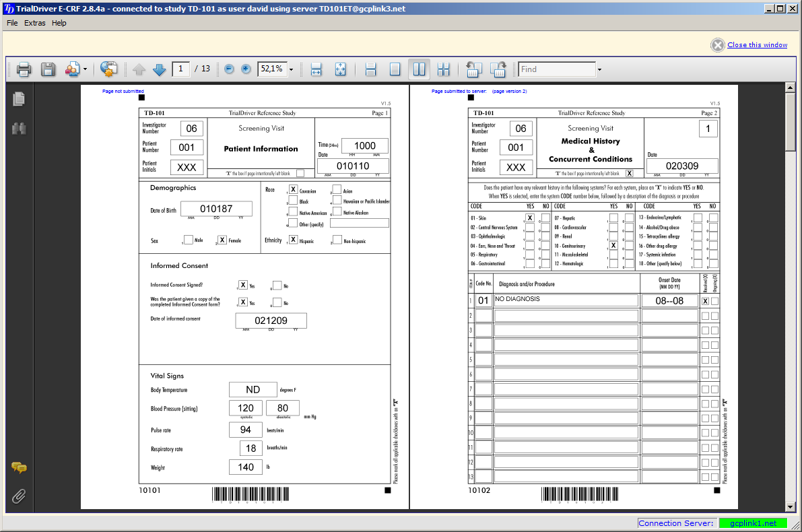Click the zoom out minus button
Screen dimensions: 802x532
(x=229, y=69)
